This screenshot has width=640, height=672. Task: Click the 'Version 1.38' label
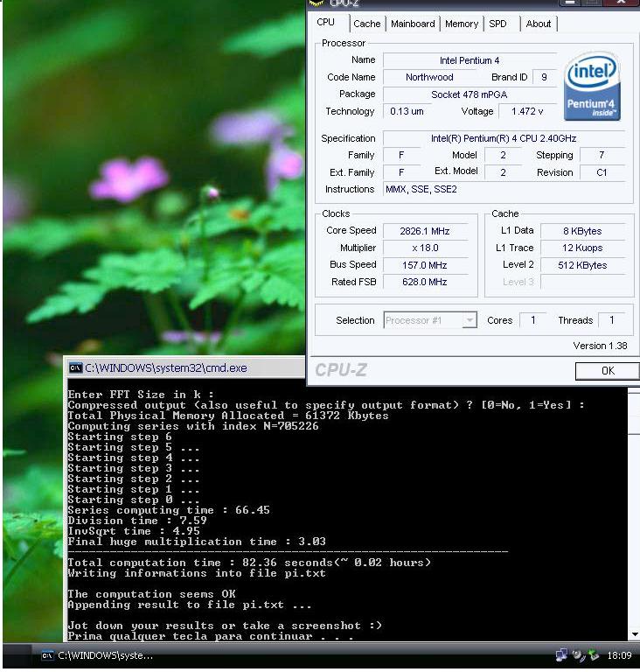coord(600,346)
